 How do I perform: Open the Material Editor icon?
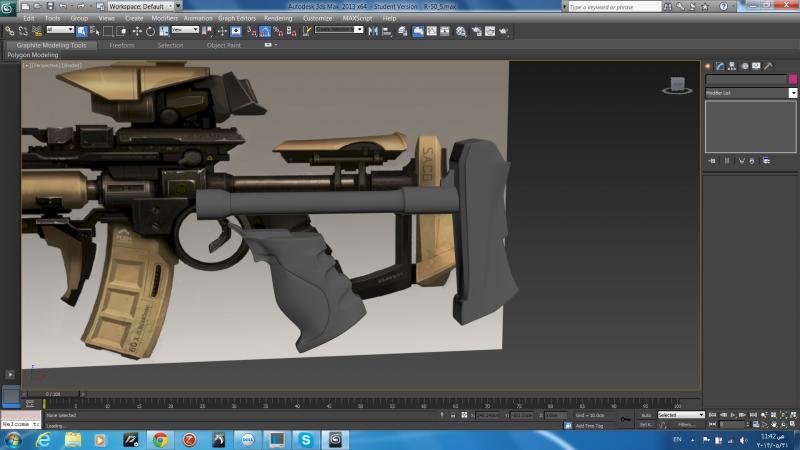coord(461,31)
